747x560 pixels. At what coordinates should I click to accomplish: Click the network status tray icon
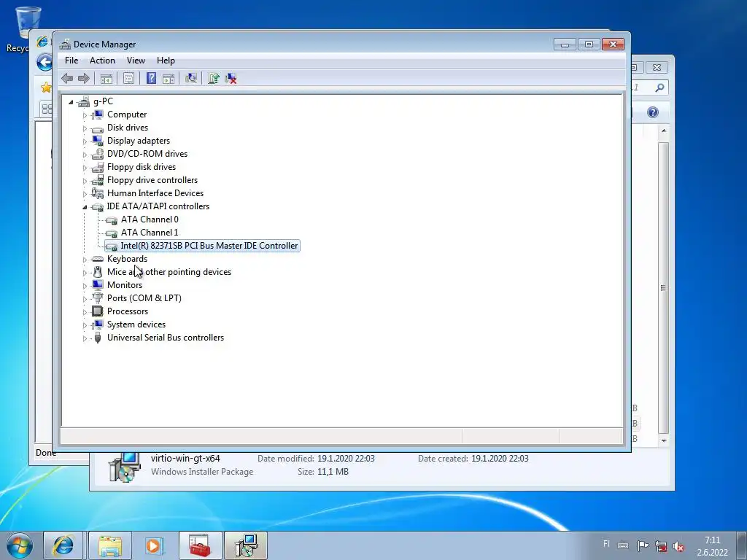coord(661,545)
